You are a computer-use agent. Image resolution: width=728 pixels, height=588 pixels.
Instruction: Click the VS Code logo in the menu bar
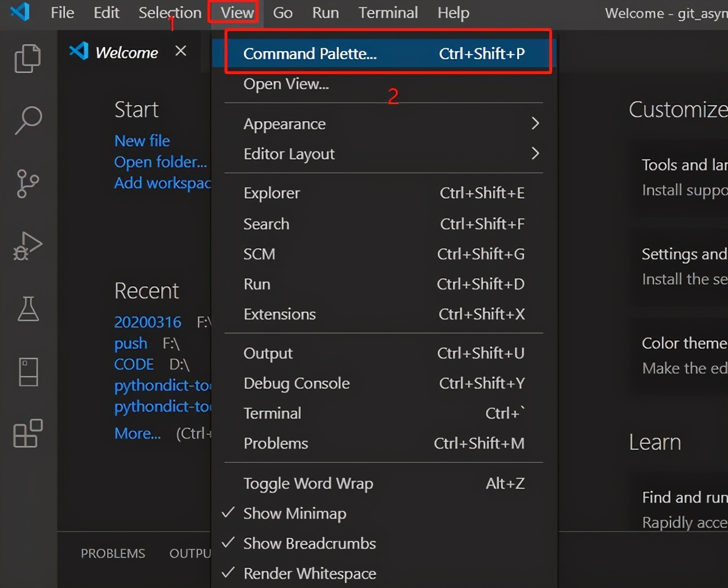(21, 13)
